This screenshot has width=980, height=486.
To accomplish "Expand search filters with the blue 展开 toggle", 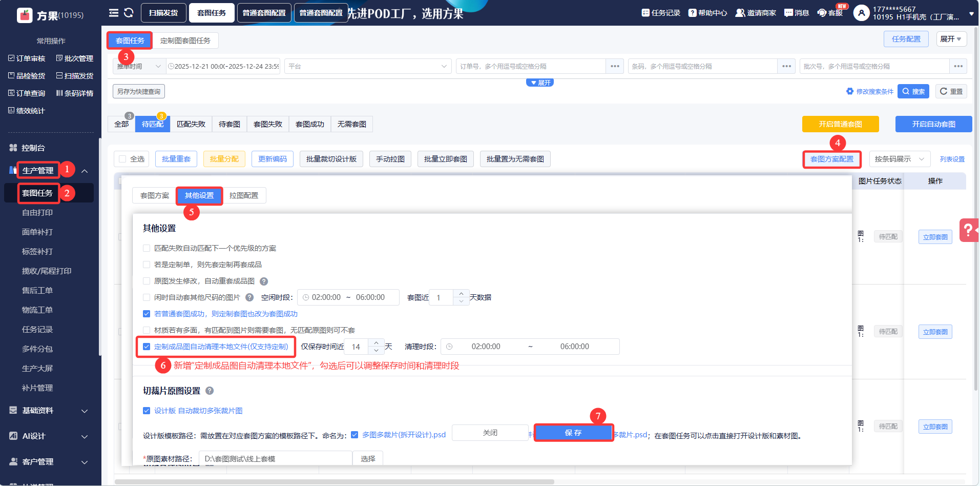I will (x=540, y=83).
